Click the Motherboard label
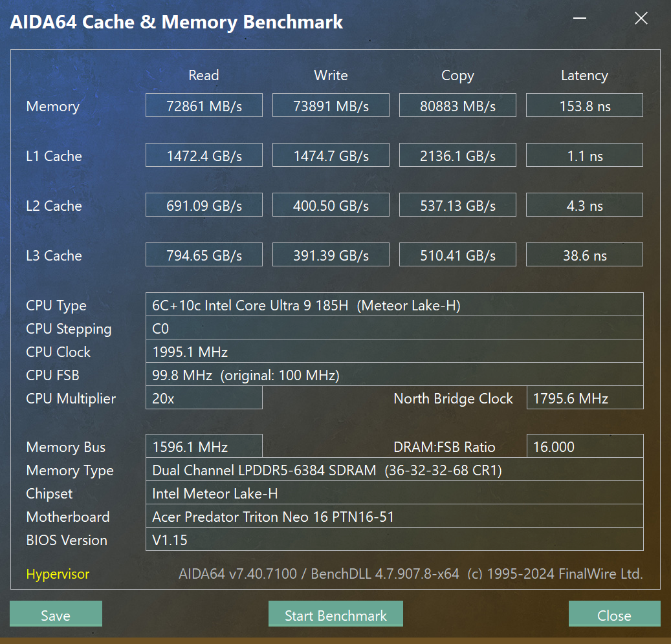Viewport: 671px width, 644px height. 67,517
